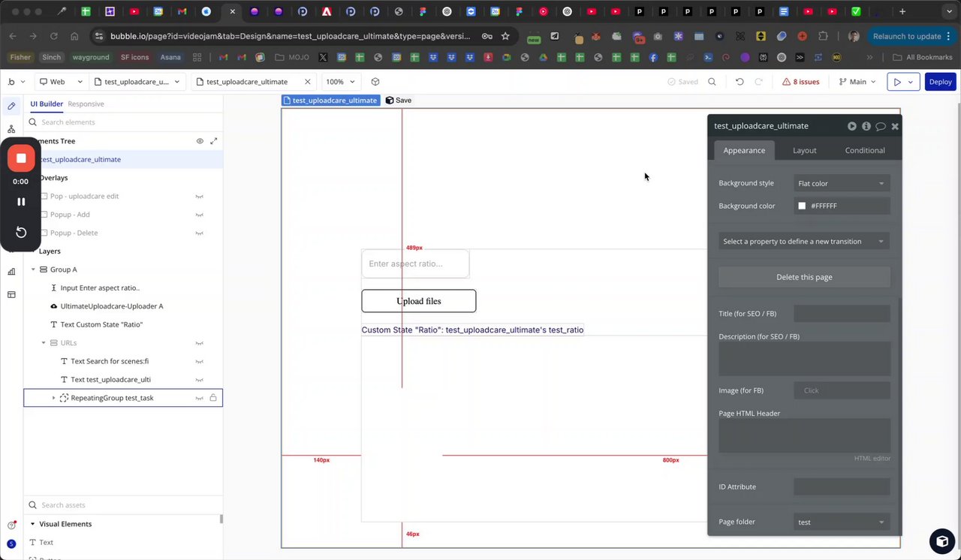Click the Search elements field
961x560 pixels.
click(x=125, y=122)
